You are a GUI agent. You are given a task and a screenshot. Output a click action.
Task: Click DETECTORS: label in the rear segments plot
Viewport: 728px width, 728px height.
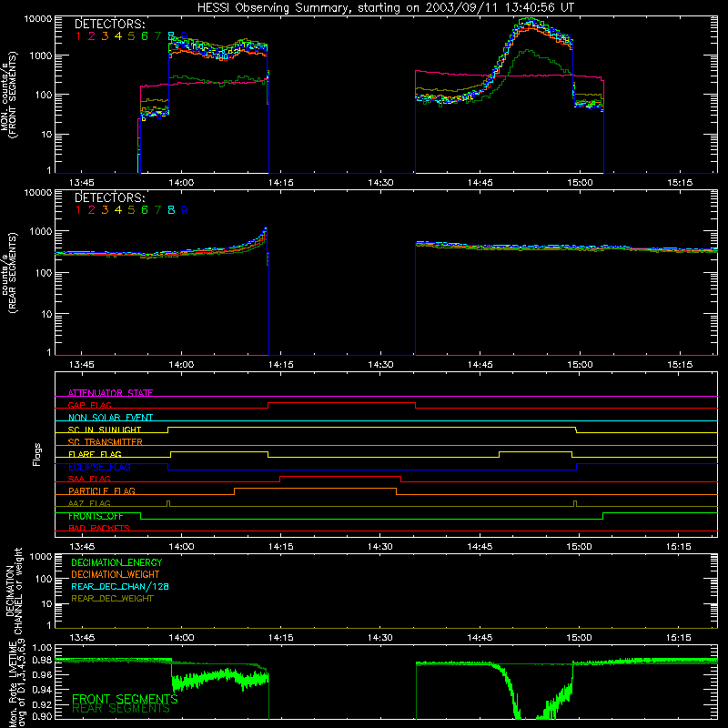click(110, 197)
